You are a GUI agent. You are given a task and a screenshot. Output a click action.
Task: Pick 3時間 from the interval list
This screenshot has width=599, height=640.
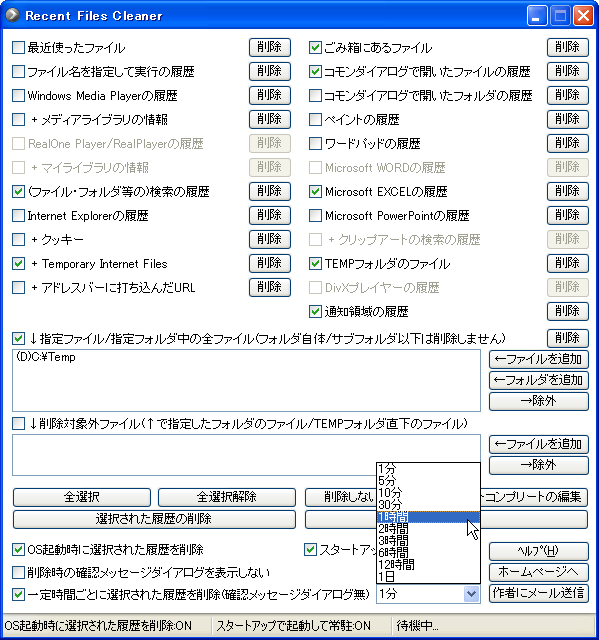click(428, 541)
